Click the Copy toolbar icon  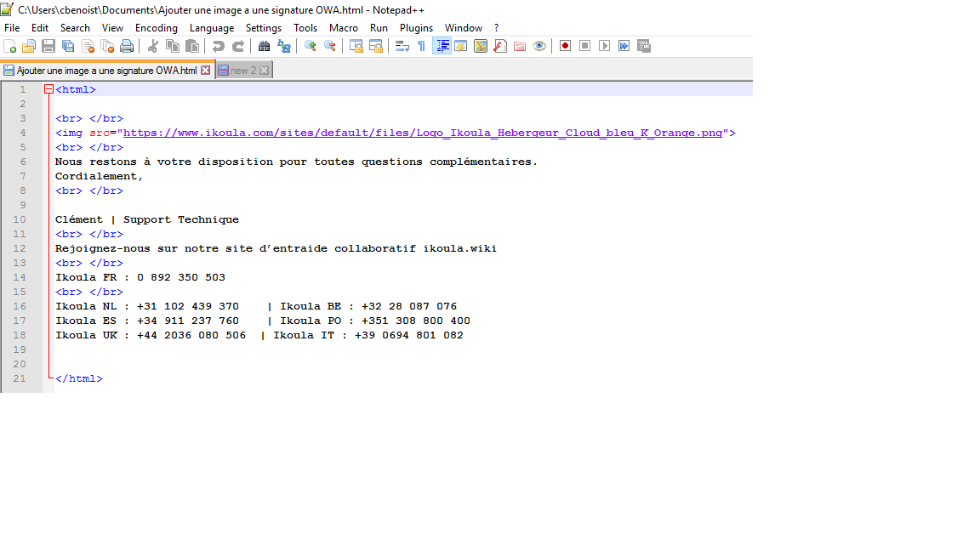173,46
